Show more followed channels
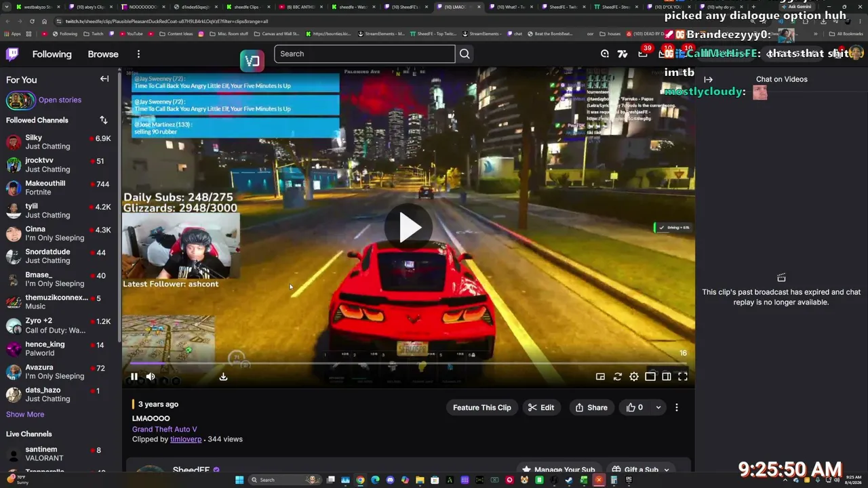The width and height of the screenshot is (868, 488). [25, 414]
